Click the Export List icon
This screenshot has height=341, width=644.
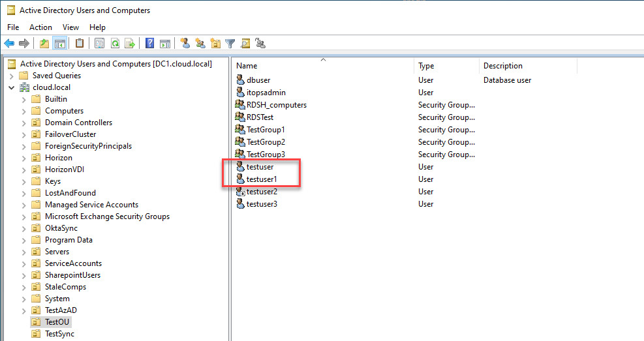tap(130, 43)
